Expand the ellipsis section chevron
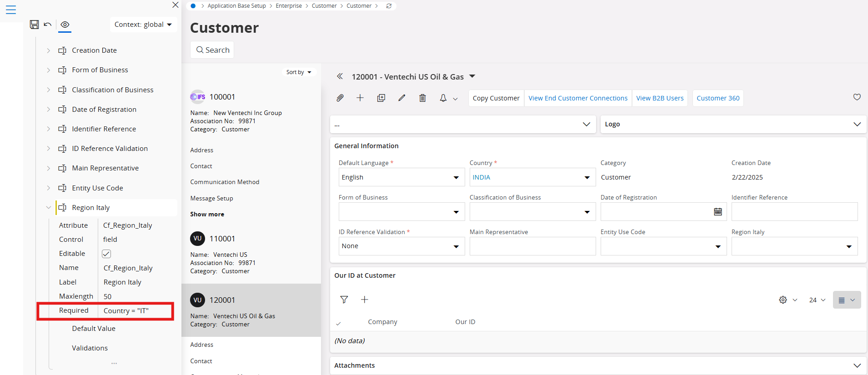Image resolution: width=868 pixels, height=375 pixels. click(587, 125)
